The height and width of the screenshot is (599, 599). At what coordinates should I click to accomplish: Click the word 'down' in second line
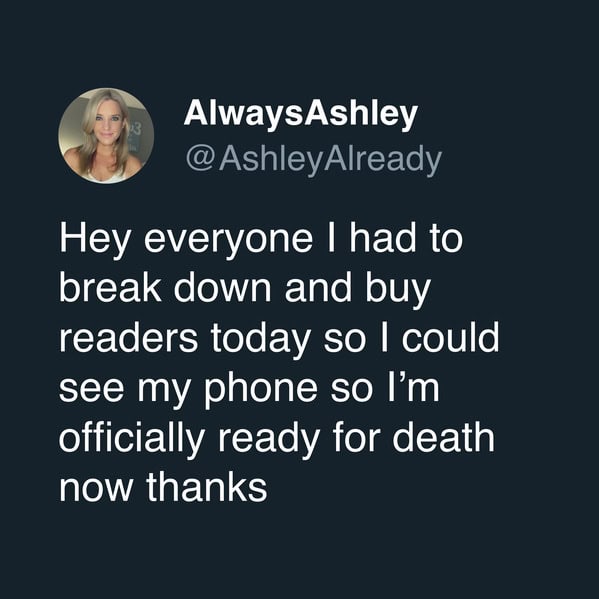(222, 288)
